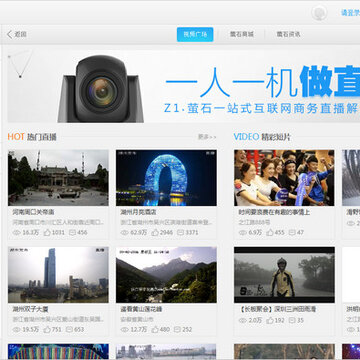Like 湖州月亮酒店 via thumbs-up beside 2946

click(x=155, y=232)
